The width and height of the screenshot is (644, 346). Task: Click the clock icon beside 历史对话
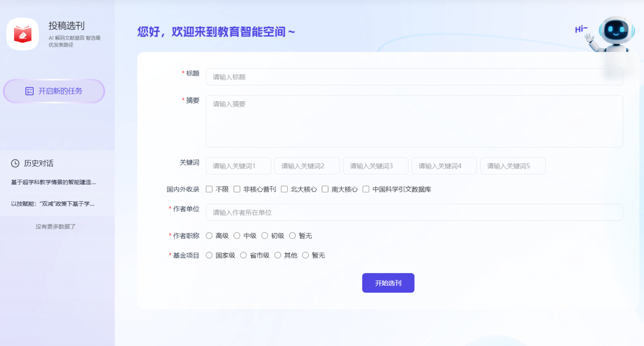(x=15, y=163)
